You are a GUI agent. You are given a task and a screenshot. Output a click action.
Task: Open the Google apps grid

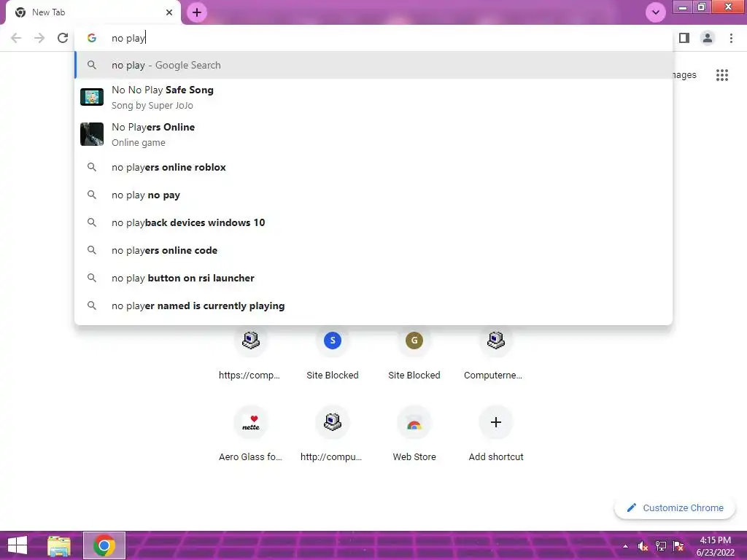(x=721, y=75)
